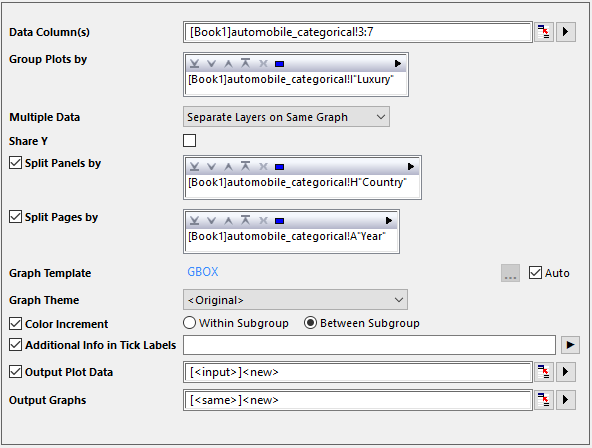Click Move to Bottom icon in Group Plots by
592x448 pixels.
point(194,63)
